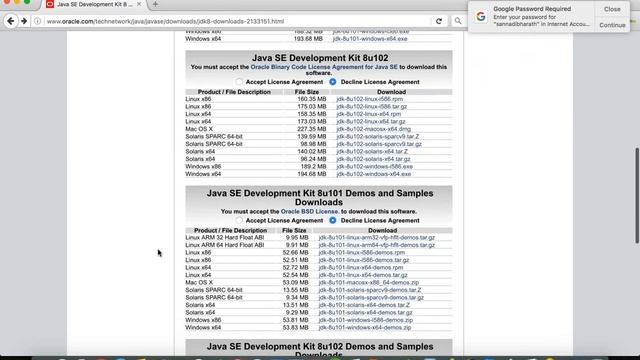
Task: Download jdk-8u101-windows-x64-demos.zip
Action: (365, 327)
